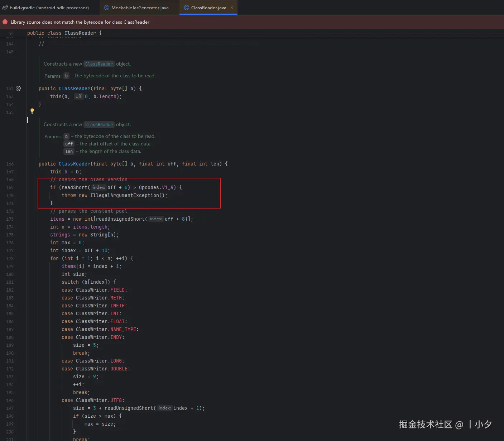Click the 'off:' parameter hint on line 153

click(x=79, y=96)
